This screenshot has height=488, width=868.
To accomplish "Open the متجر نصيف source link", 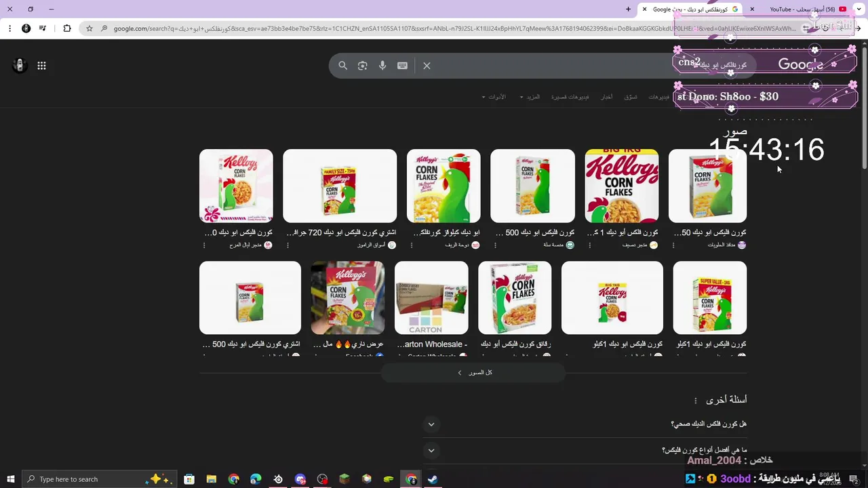I will (x=639, y=245).
